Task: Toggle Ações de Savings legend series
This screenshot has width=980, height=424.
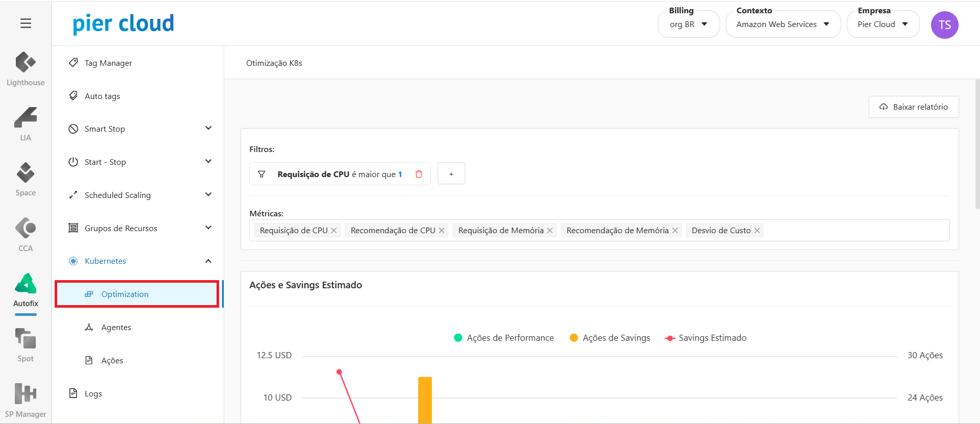Action: (x=610, y=338)
